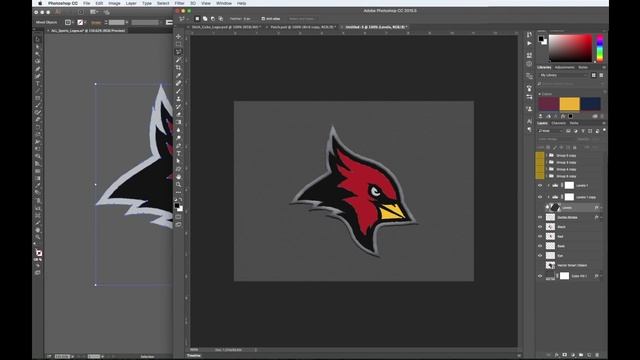Expand the Group 5 copy folder
Screen dimensions: 640x360
tap(547, 156)
